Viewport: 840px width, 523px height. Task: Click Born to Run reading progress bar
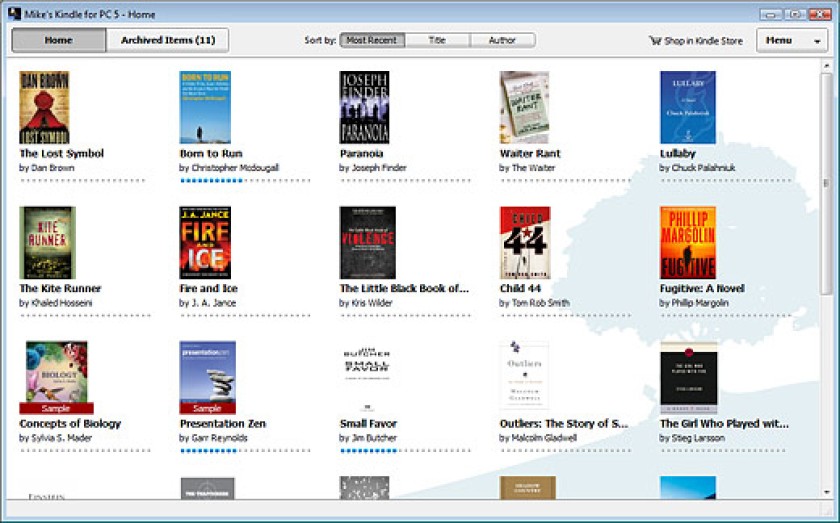[x=245, y=181]
